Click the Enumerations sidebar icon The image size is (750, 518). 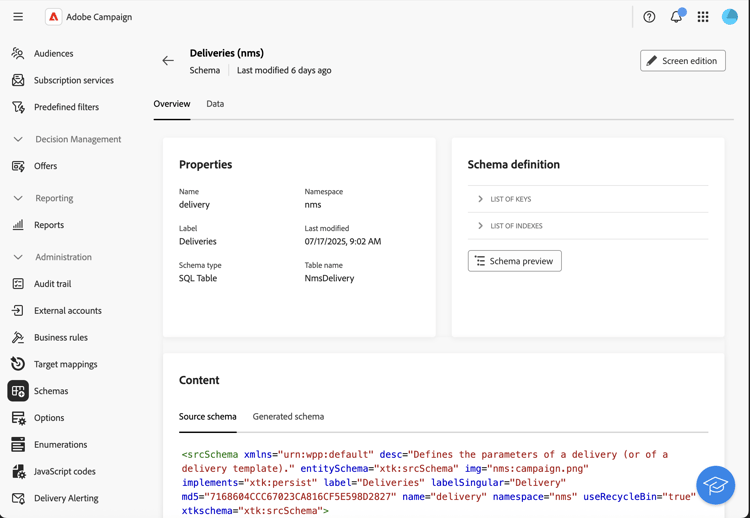18,444
